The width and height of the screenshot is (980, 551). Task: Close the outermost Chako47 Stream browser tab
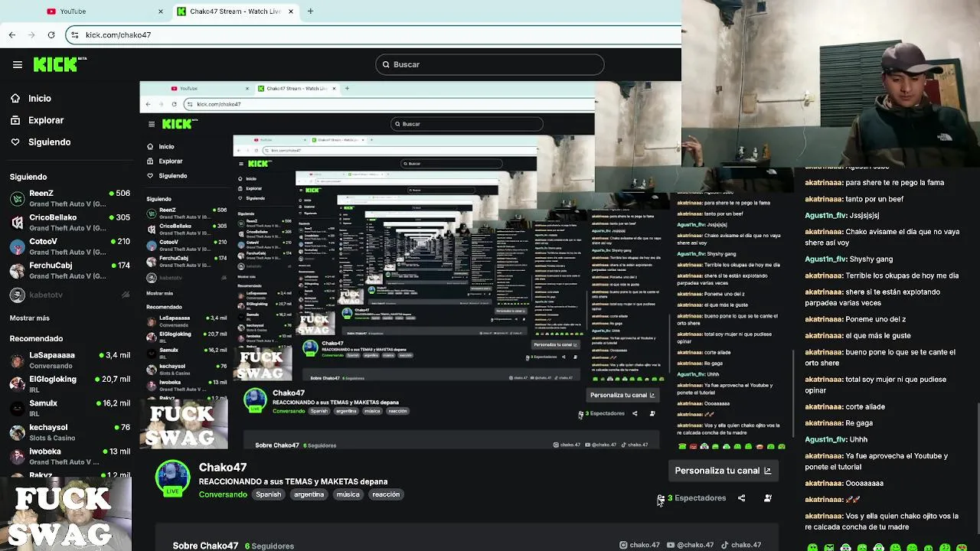point(291,11)
